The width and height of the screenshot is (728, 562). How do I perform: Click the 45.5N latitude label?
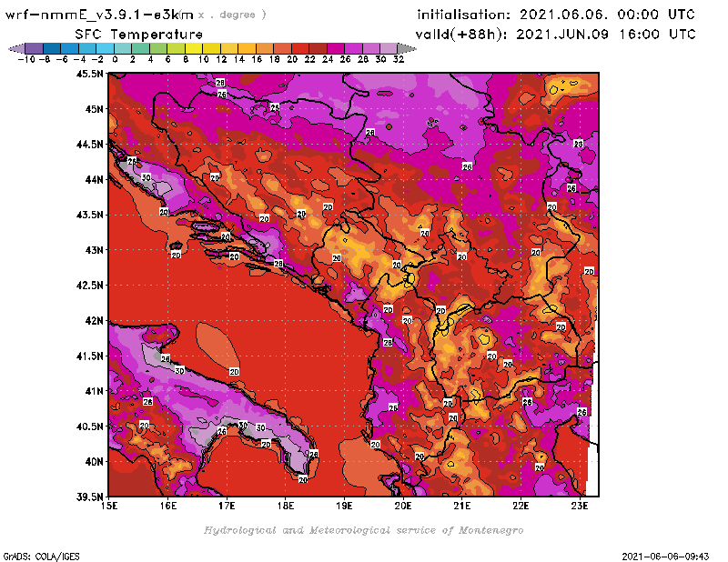tap(89, 74)
